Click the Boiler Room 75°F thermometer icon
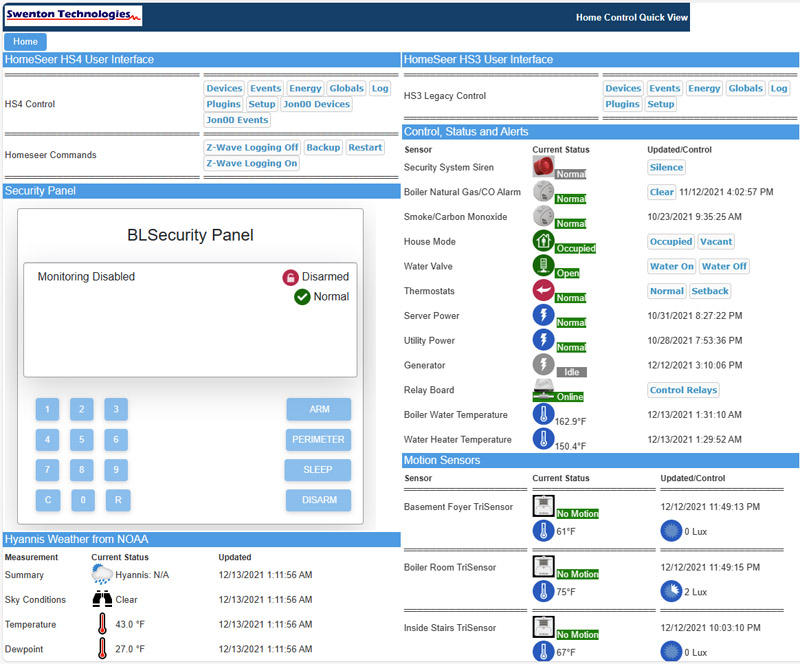This screenshot has width=800, height=664. click(543, 592)
